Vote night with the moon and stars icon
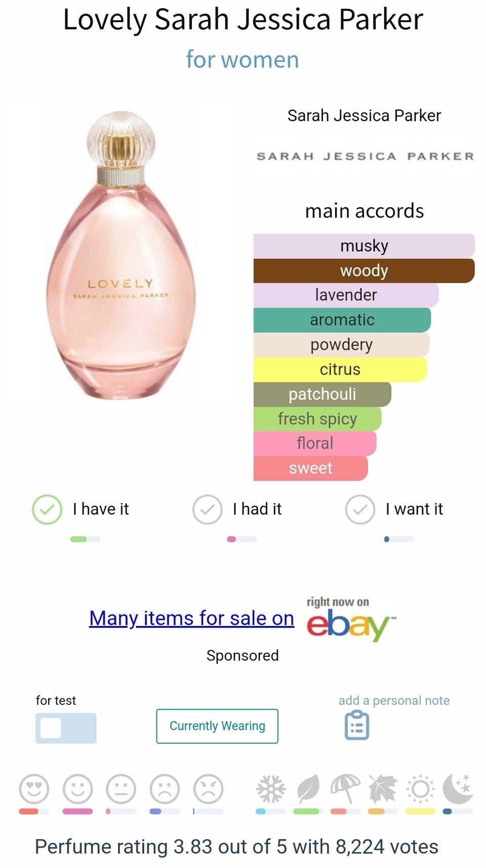Screen dimensions: 486x868 (x=458, y=788)
